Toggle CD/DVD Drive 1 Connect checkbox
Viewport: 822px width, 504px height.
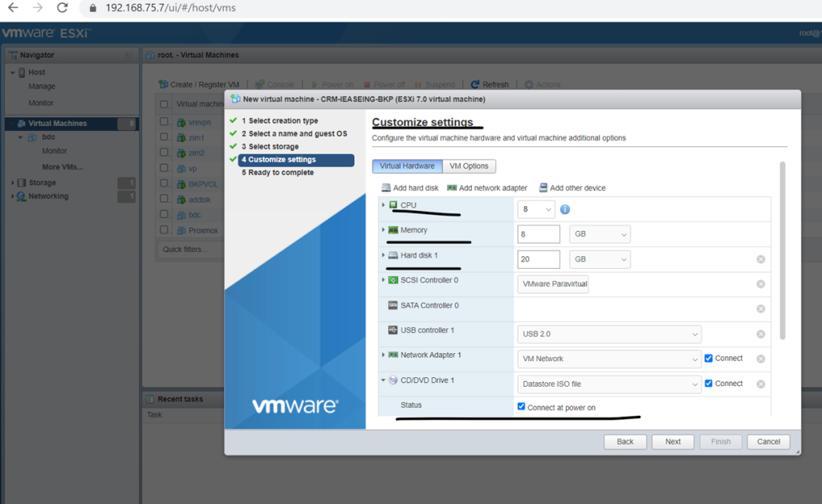tap(709, 384)
